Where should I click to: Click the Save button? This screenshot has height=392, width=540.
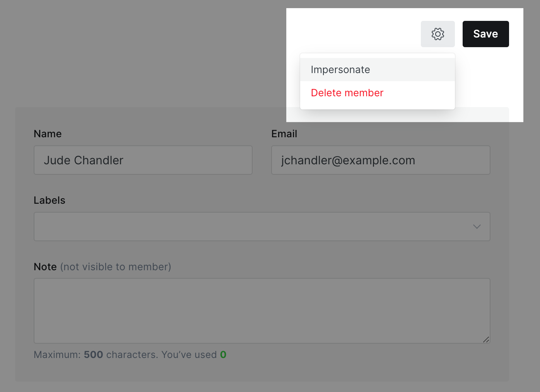click(x=485, y=34)
